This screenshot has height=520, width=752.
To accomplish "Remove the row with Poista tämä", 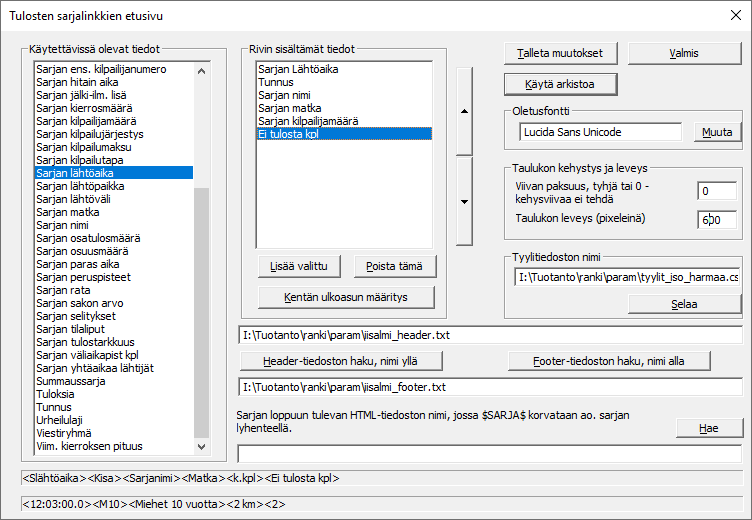I will [394, 266].
